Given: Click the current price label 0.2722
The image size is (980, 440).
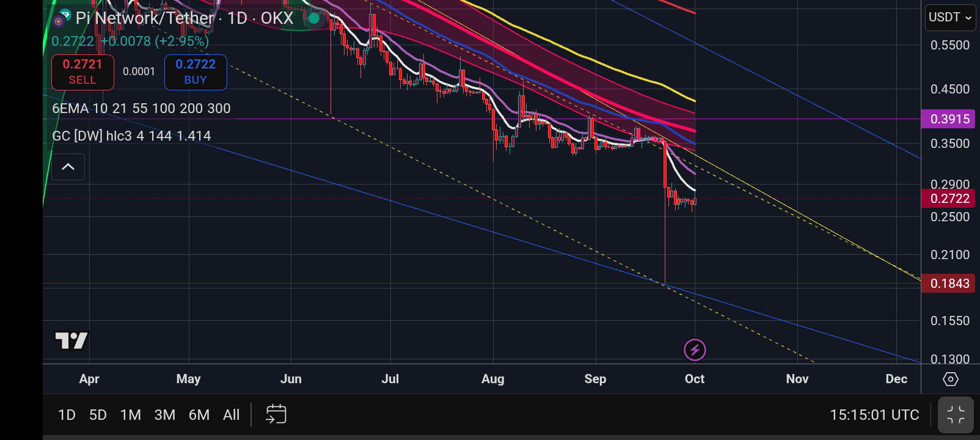Looking at the screenshot, I should coord(949,199).
